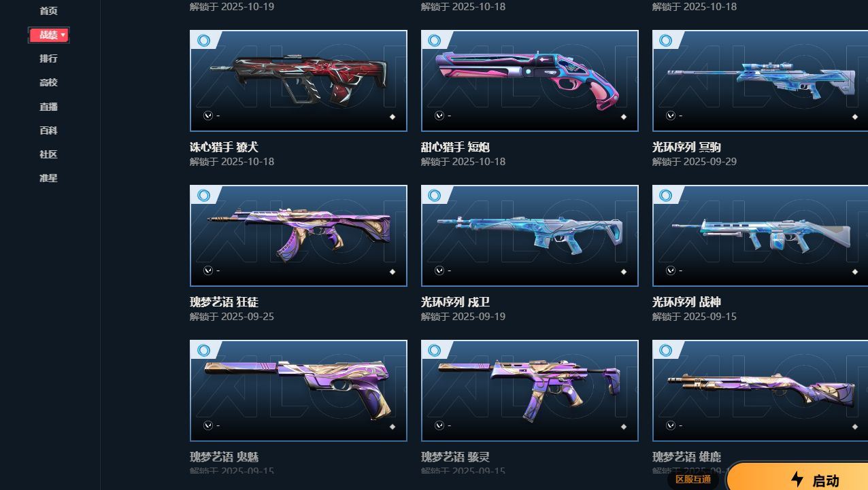Screen dimensions: 868x490
Task: Open the 首页 menu item
Action: click(x=49, y=11)
